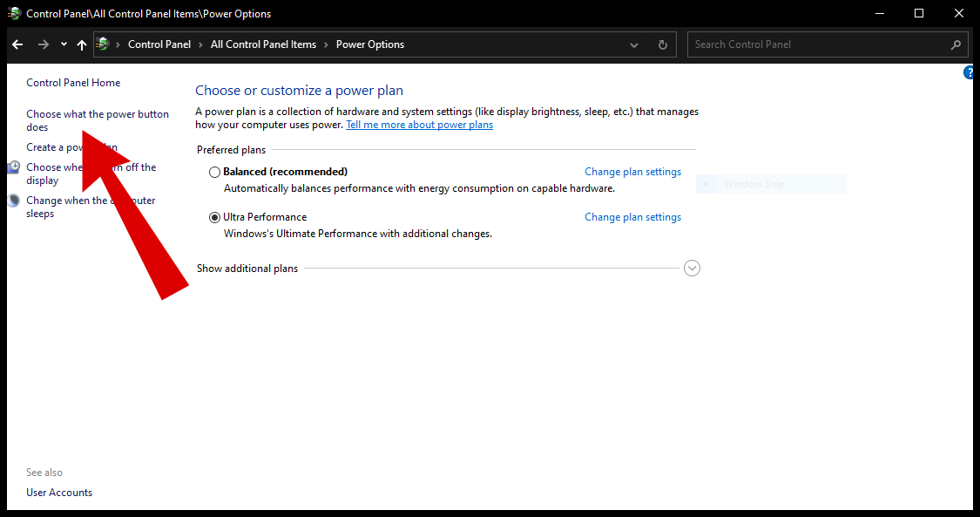Open the blue Help question mark
The height and width of the screenshot is (517, 980).
point(970,73)
